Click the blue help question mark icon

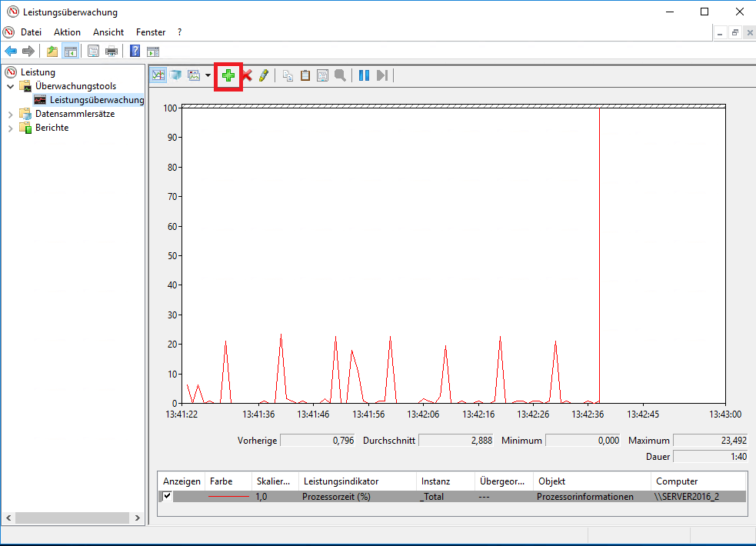tap(135, 52)
